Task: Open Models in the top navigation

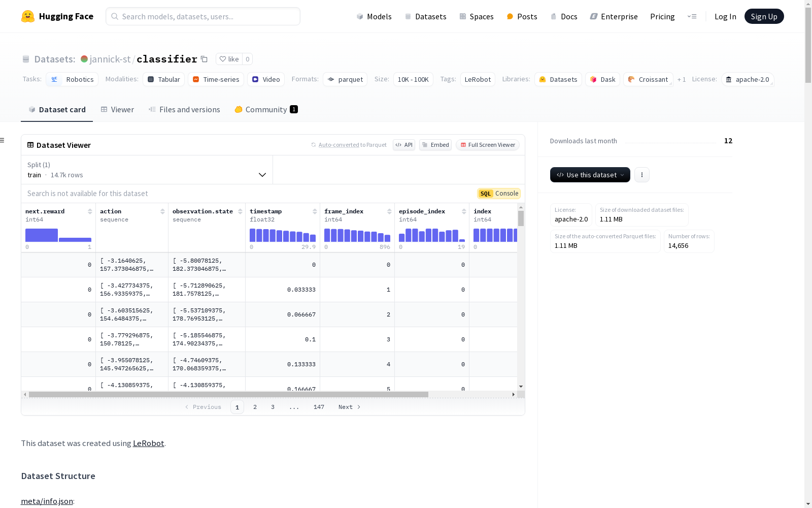Action: (374, 16)
